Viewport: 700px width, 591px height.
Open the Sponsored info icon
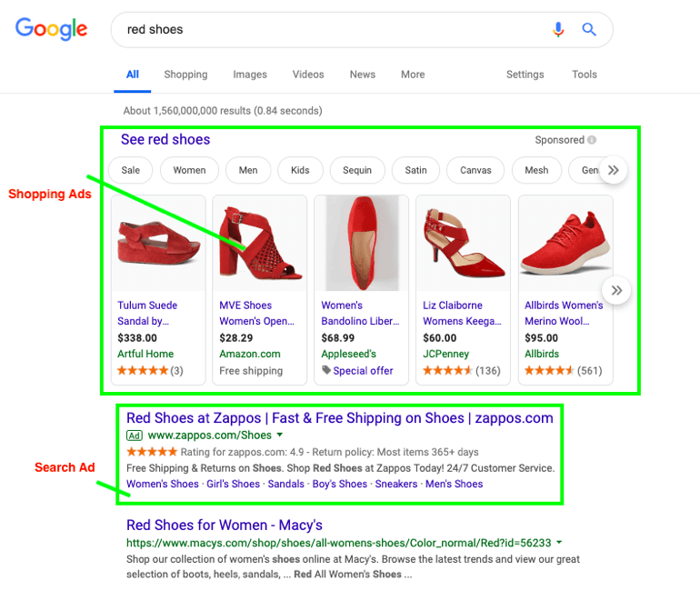point(592,140)
